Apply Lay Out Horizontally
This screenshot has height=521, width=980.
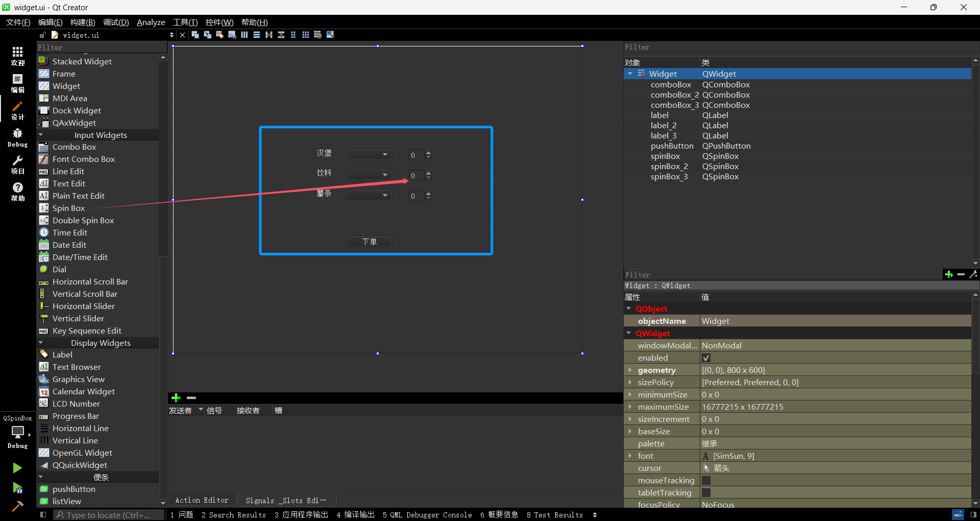tap(244, 35)
